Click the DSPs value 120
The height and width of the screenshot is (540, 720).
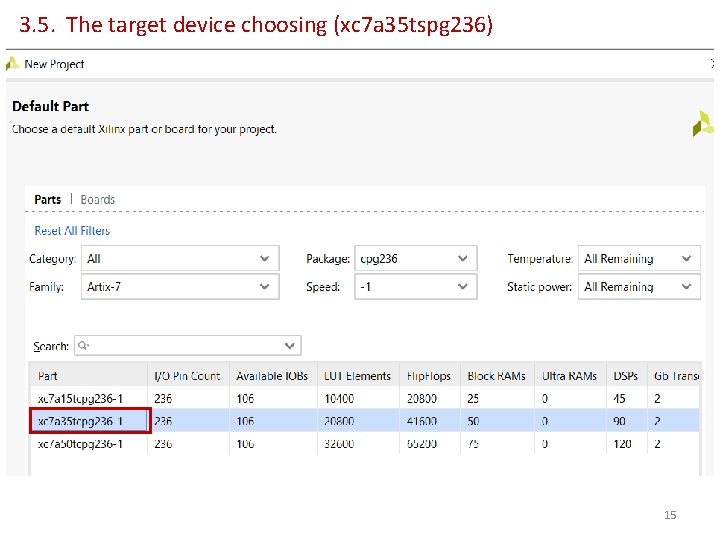622,444
